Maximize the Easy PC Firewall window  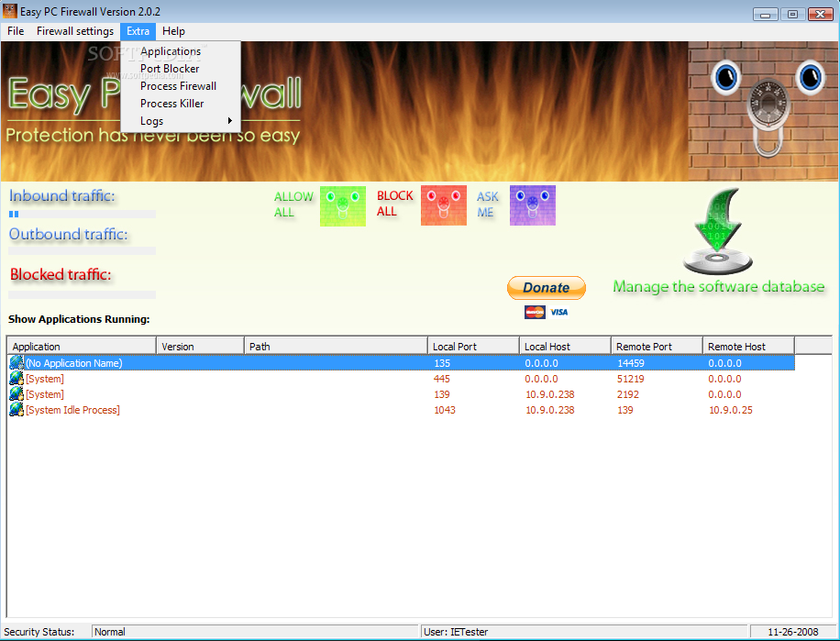pyautogui.click(x=793, y=14)
